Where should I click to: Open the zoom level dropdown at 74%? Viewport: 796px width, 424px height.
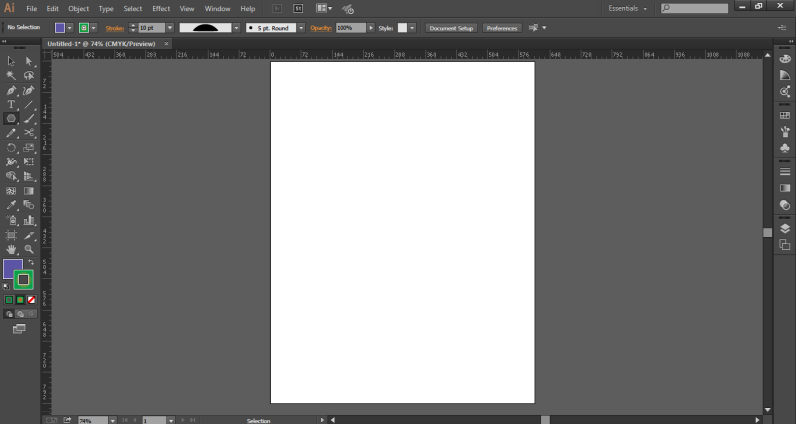tap(113, 420)
